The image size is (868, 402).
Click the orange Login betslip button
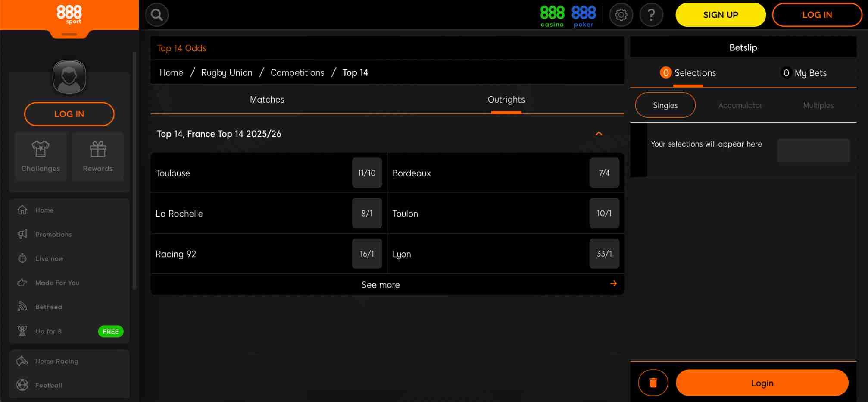click(762, 383)
